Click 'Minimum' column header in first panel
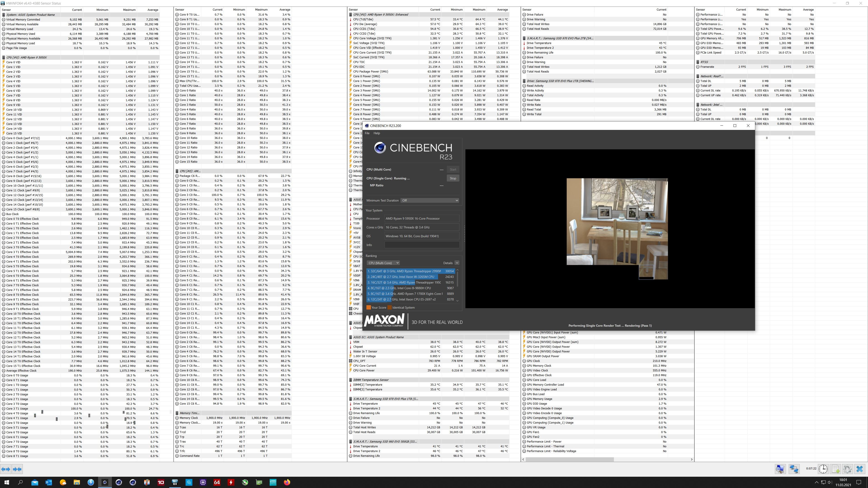The image size is (868, 488). [102, 10]
